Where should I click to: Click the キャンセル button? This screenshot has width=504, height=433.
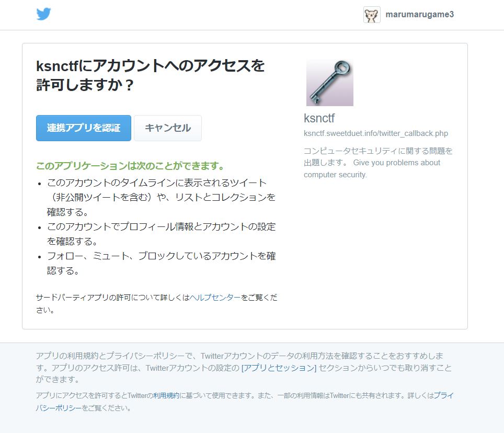click(168, 128)
